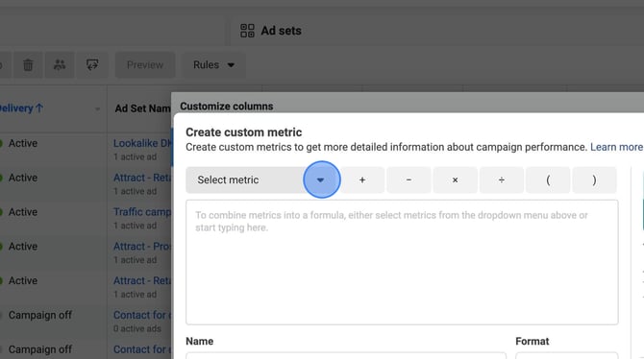Click the Create custom metric heading

tap(243, 132)
